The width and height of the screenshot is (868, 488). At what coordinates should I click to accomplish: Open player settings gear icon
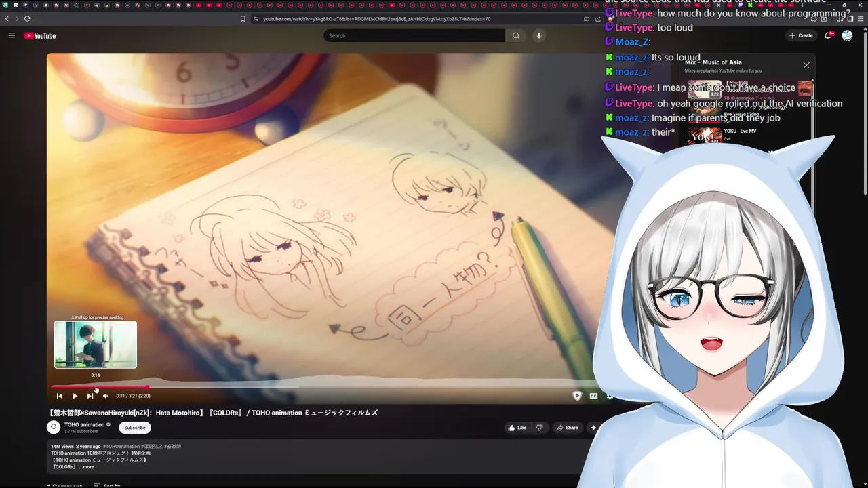tap(608, 396)
